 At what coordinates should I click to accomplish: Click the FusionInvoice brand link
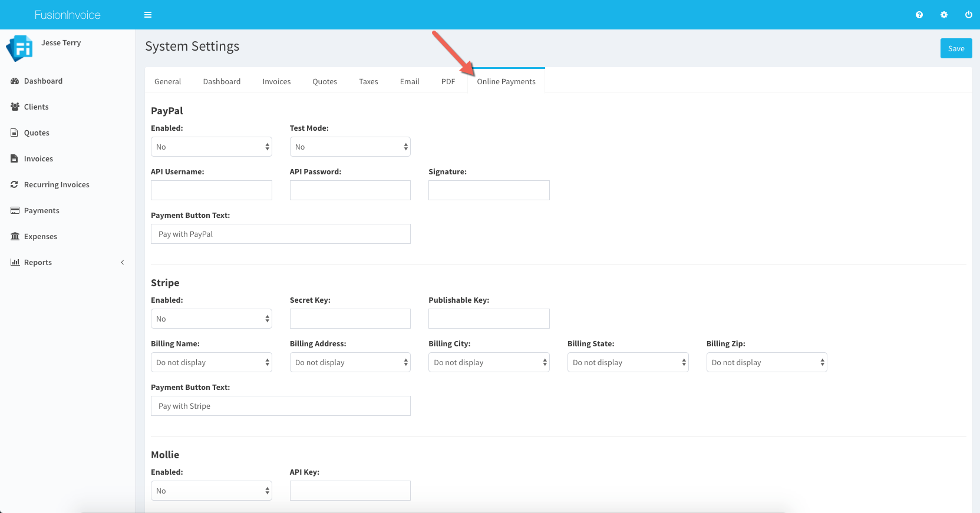coord(67,15)
